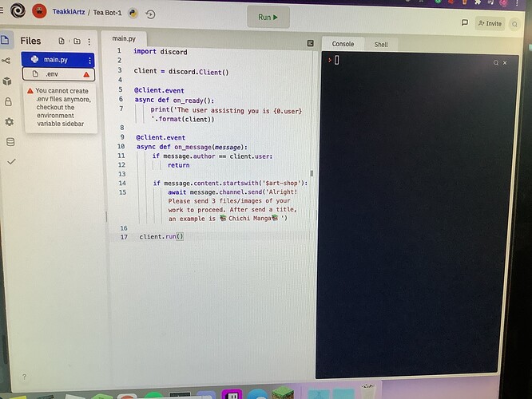This screenshot has height=399, width=532.
Task: Open the Files panel options menu
Action: [x=89, y=41]
